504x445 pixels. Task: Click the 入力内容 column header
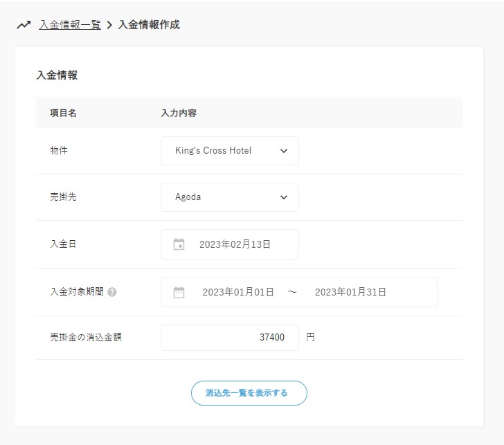[179, 113]
